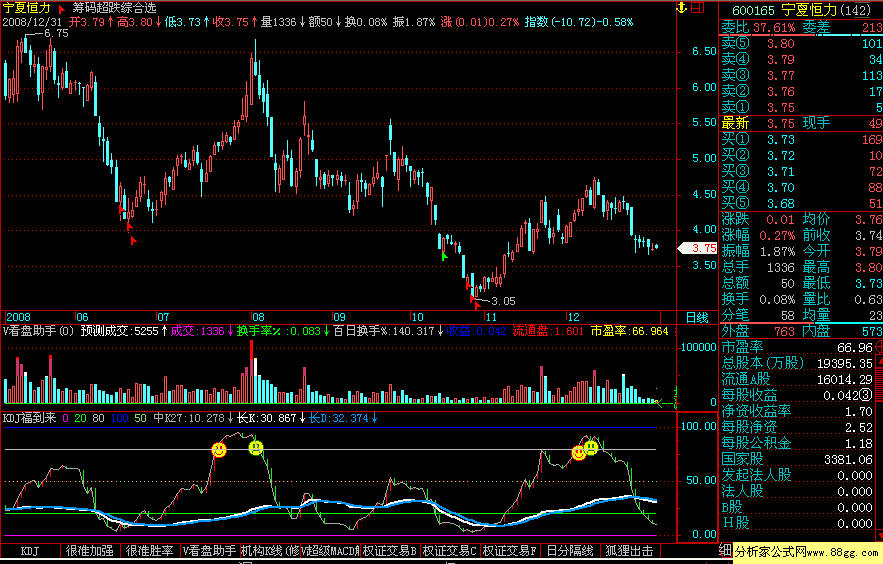Open the 很准加强 indicator tab
This screenshot has height=564, width=883.
[90, 551]
